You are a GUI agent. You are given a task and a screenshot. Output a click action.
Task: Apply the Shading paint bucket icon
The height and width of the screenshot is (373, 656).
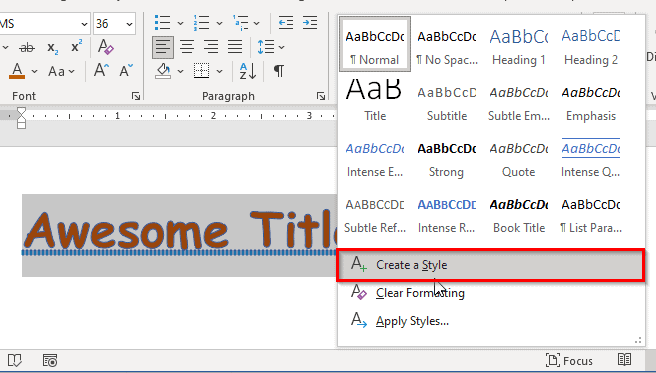163,71
